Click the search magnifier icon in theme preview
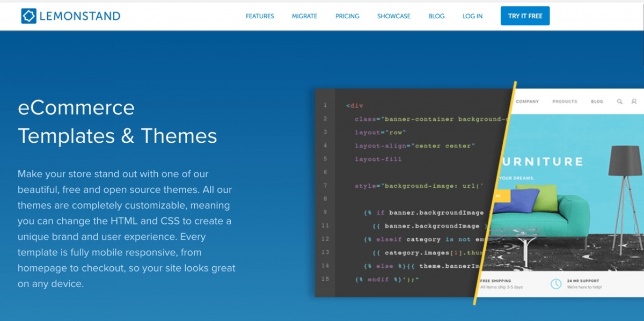644x321 pixels. [x=620, y=101]
